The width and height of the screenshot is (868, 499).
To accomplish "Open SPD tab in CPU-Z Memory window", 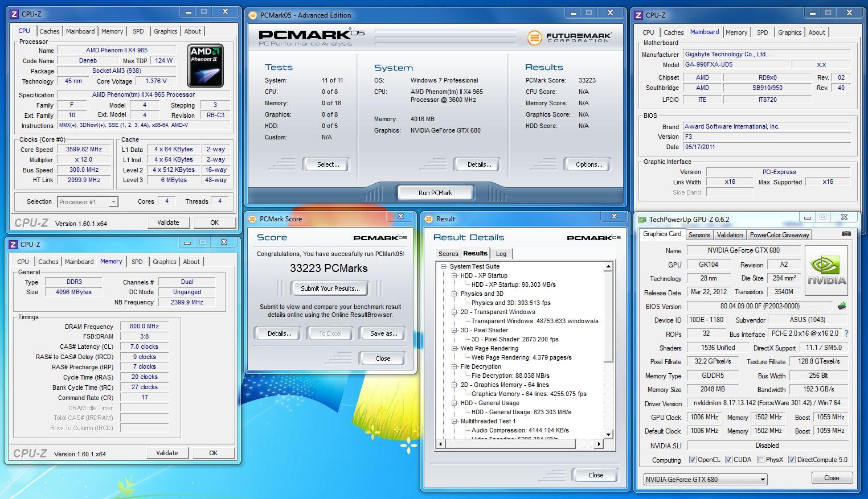I will 137,262.
